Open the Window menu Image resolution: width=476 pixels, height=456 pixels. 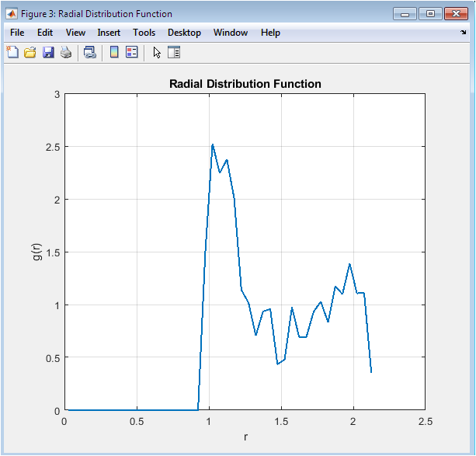click(x=231, y=33)
